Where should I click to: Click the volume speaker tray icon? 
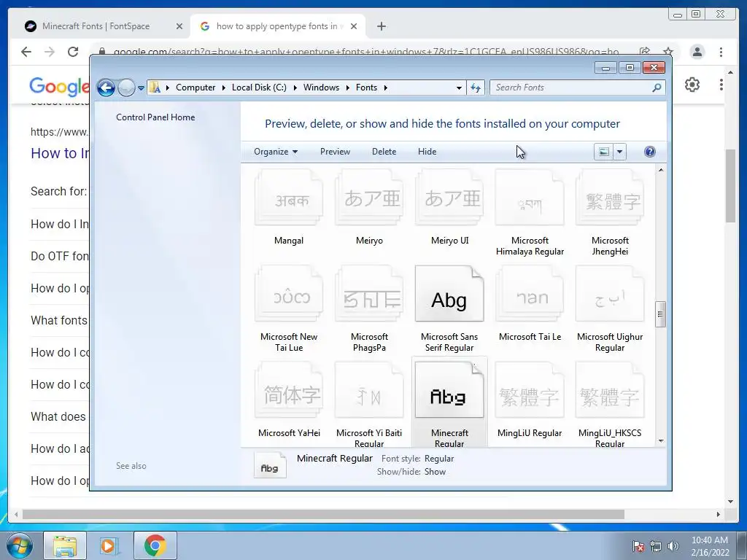[x=673, y=546]
